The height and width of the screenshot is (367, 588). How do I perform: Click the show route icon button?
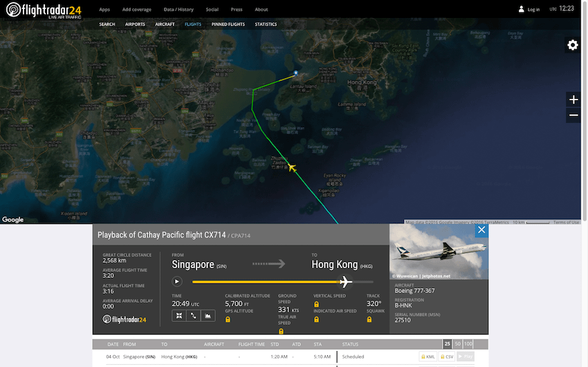(x=193, y=316)
